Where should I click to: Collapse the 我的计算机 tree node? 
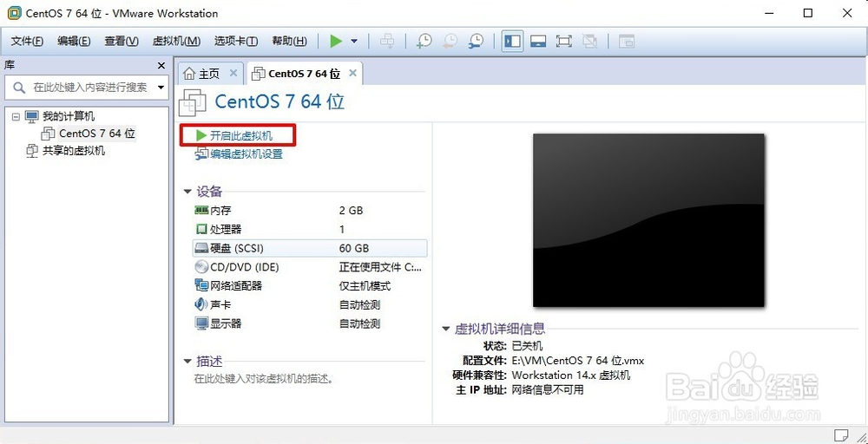pos(16,117)
